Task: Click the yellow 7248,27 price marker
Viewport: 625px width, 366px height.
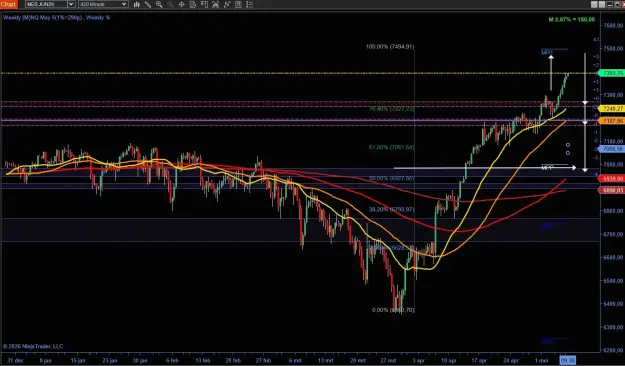Action: [612, 108]
